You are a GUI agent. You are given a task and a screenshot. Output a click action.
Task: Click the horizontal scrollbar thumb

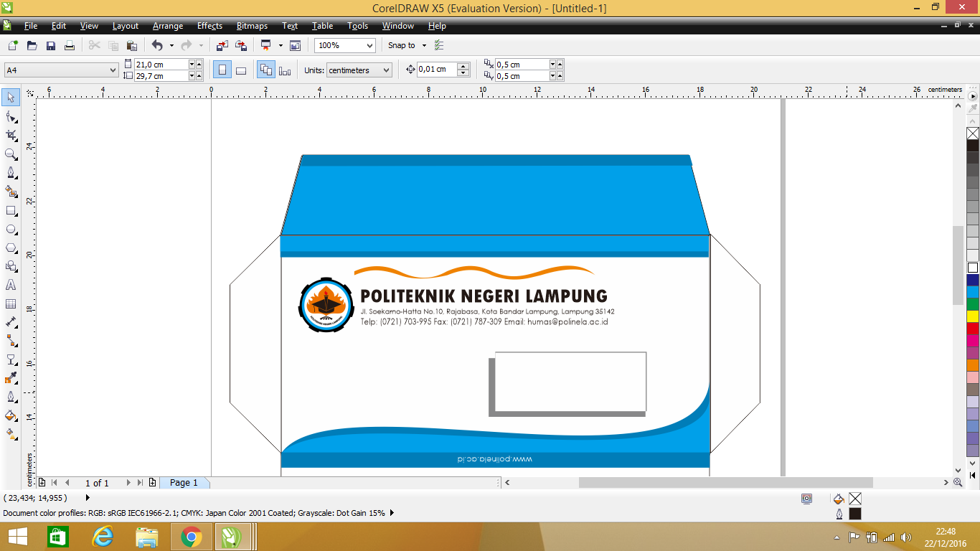pos(725,483)
